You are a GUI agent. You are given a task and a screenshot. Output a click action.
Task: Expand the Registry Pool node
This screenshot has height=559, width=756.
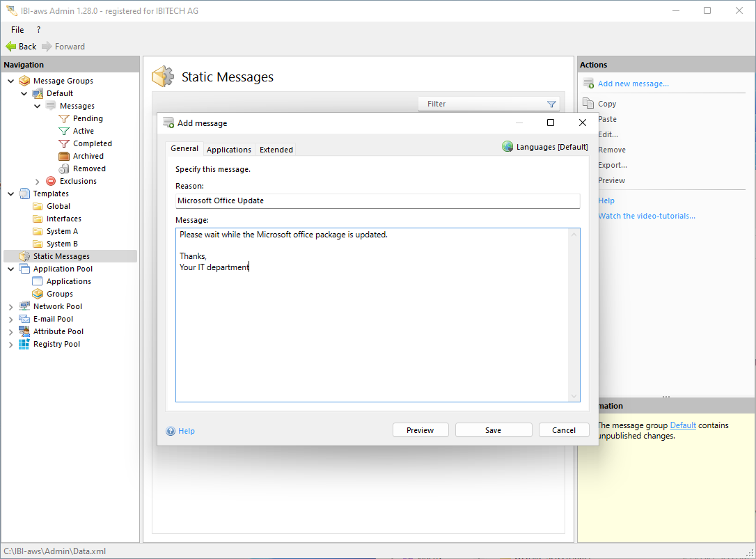point(10,345)
